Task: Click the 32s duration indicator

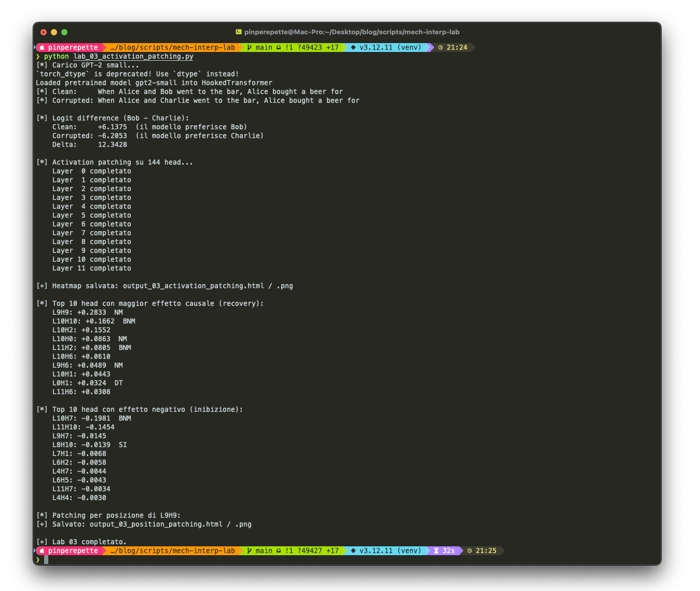Action: click(x=448, y=550)
